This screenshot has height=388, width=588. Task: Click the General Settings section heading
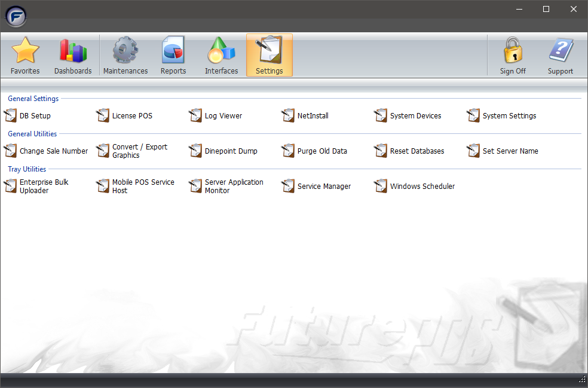pos(33,98)
